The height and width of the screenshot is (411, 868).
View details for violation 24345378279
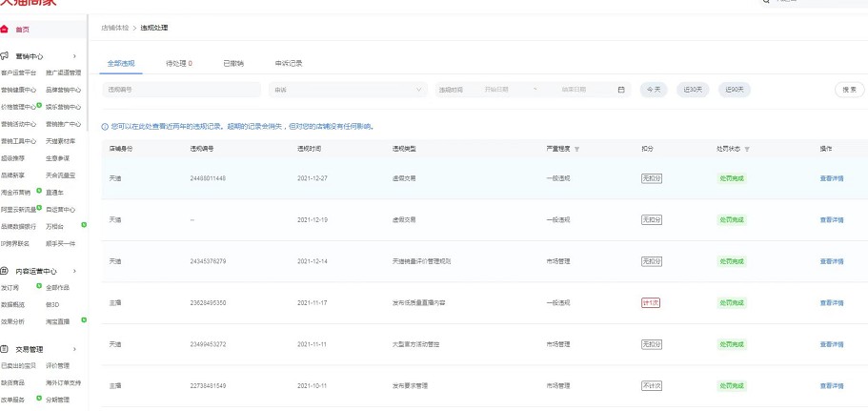pyautogui.click(x=832, y=261)
